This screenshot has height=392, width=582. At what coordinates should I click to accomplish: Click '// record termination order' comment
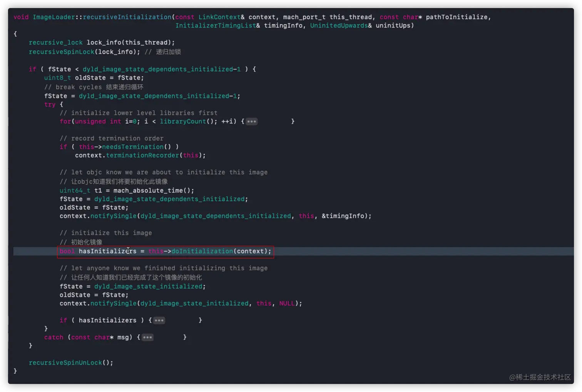pos(112,138)
